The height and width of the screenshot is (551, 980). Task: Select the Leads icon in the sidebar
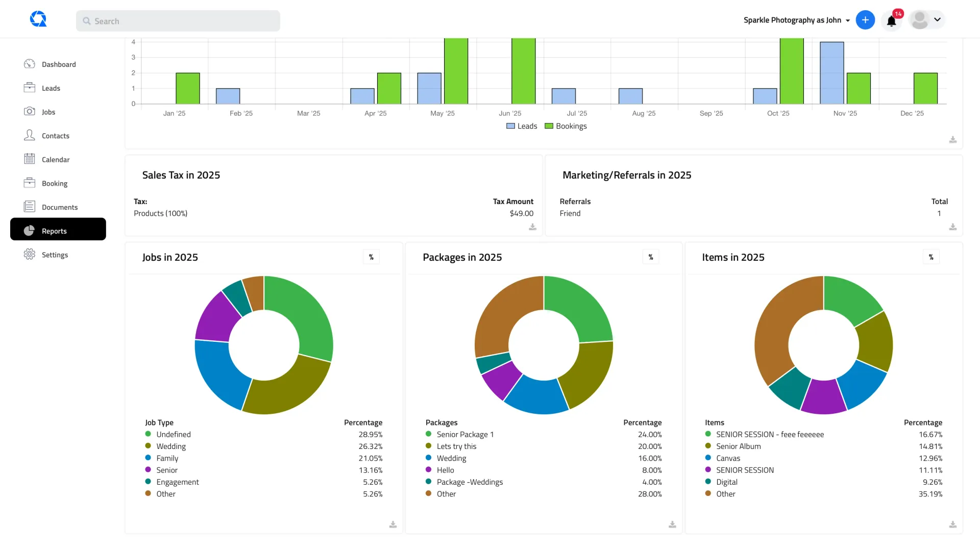[30, 88]
